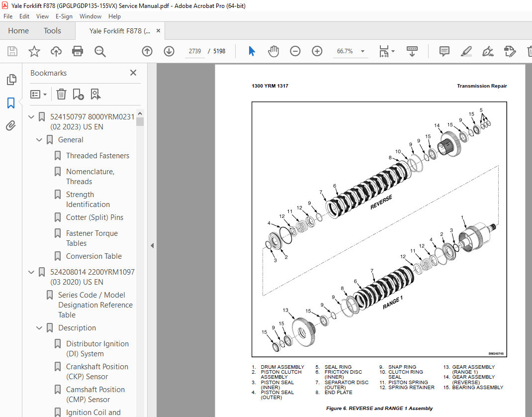Open the View menu

tap(42, 16)
